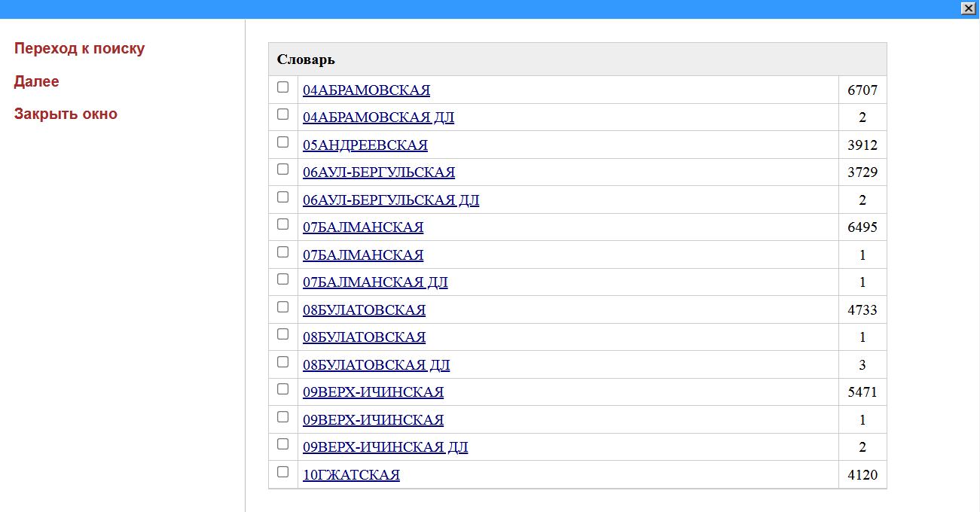
Task: Follow the 06АУЛ-БЕРГУЛЬСКАЯ link
Action: click(x=378, y=172)
